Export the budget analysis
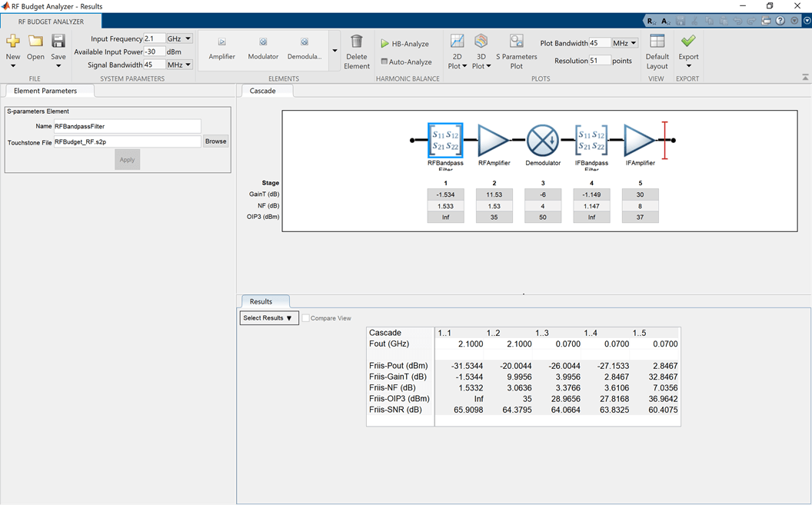This screenshot has height=505, width=812. (687, 49)
